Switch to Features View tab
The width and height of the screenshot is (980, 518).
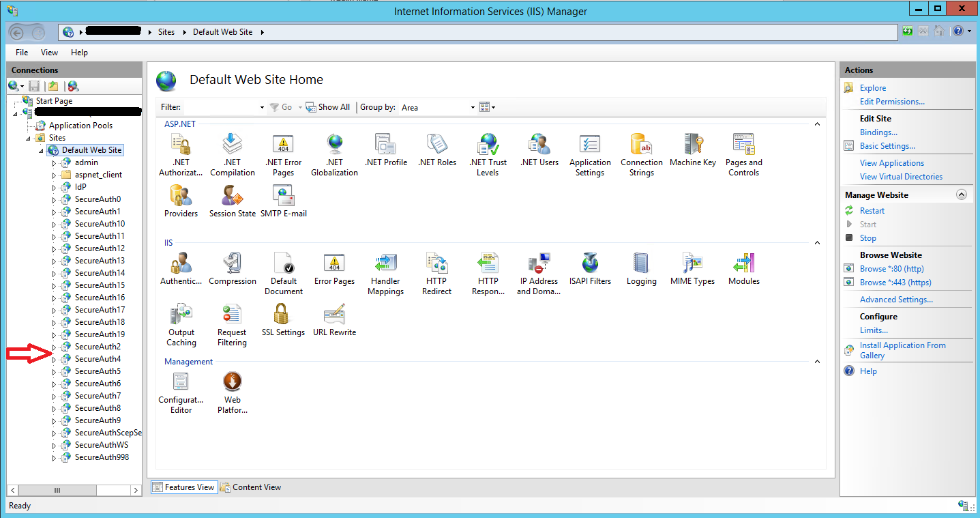184,487
